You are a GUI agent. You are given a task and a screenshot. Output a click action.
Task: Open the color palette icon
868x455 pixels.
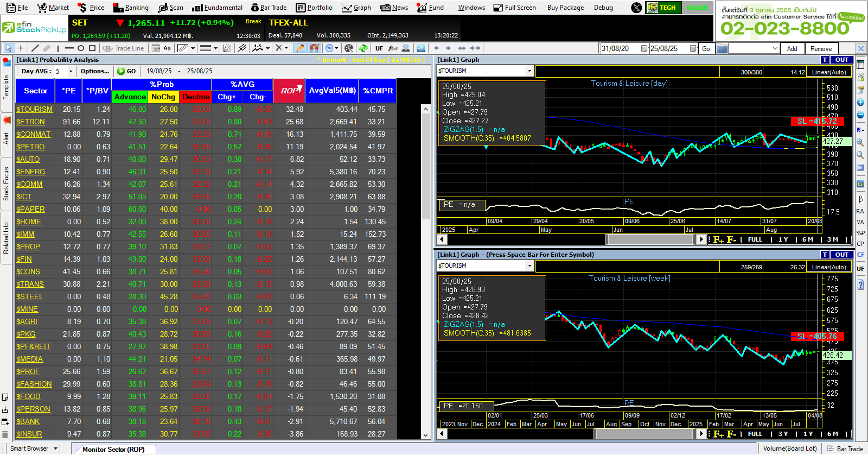click(x=349, y=48)
